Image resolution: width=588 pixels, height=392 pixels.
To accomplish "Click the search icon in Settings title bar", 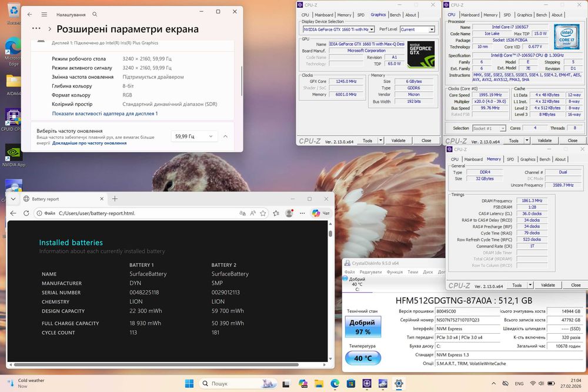I will (x=95, y=14).
